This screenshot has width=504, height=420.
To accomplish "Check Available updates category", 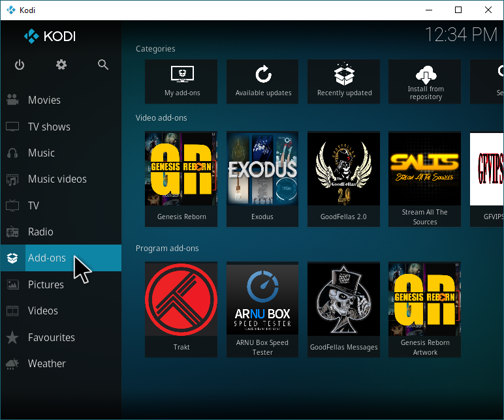I will (x=262, y=82).
